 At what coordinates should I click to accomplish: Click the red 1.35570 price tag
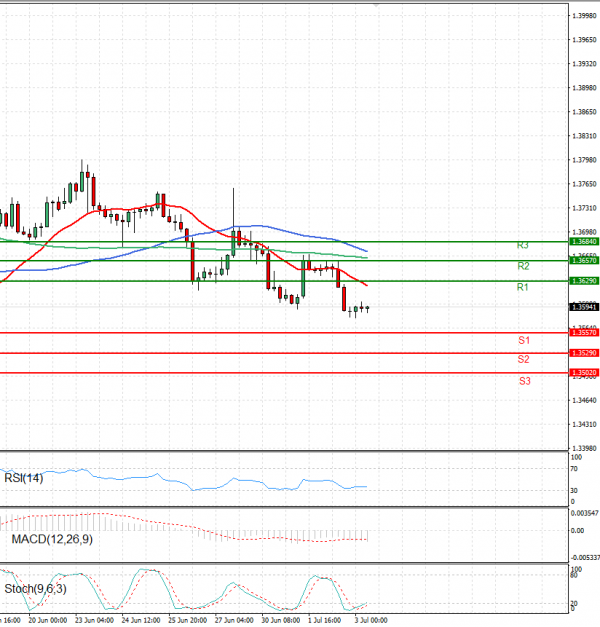[x=584, y=333]
